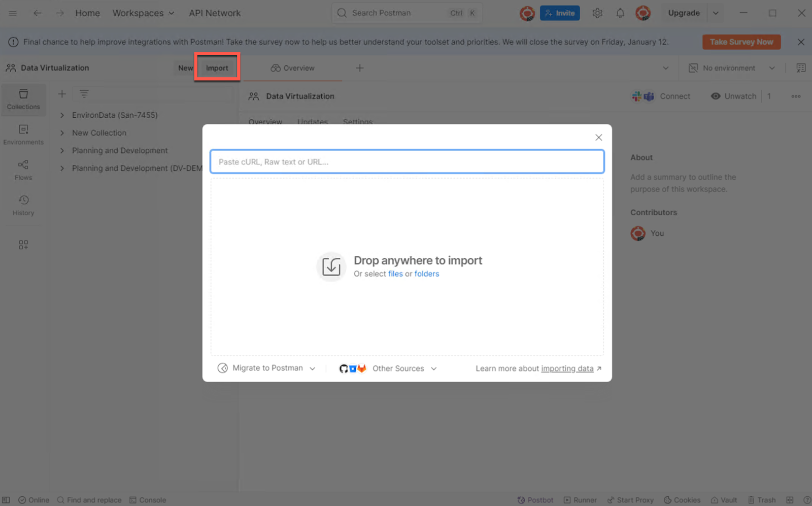Expand the tab list chevron
This screenshot has height=506, width=812.
coord(665,68)
